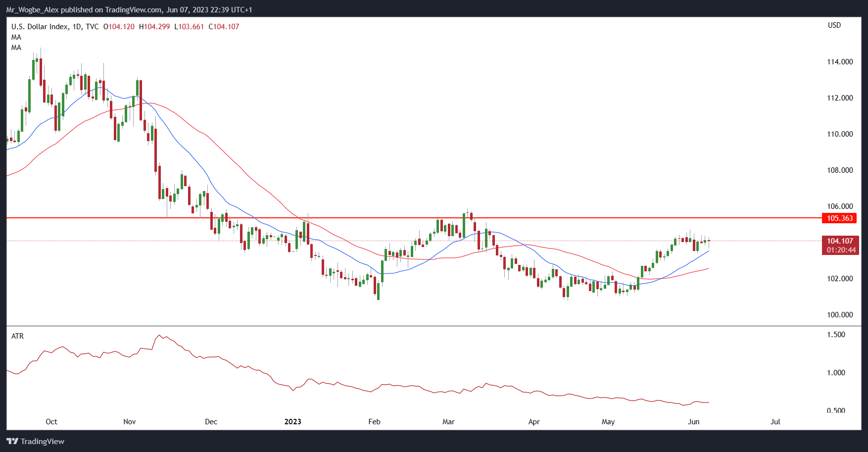This screenshot has width=868, height=452.
Task: Click the Nov date axis label
Action: pyautogui.click(x=129, y=422)
